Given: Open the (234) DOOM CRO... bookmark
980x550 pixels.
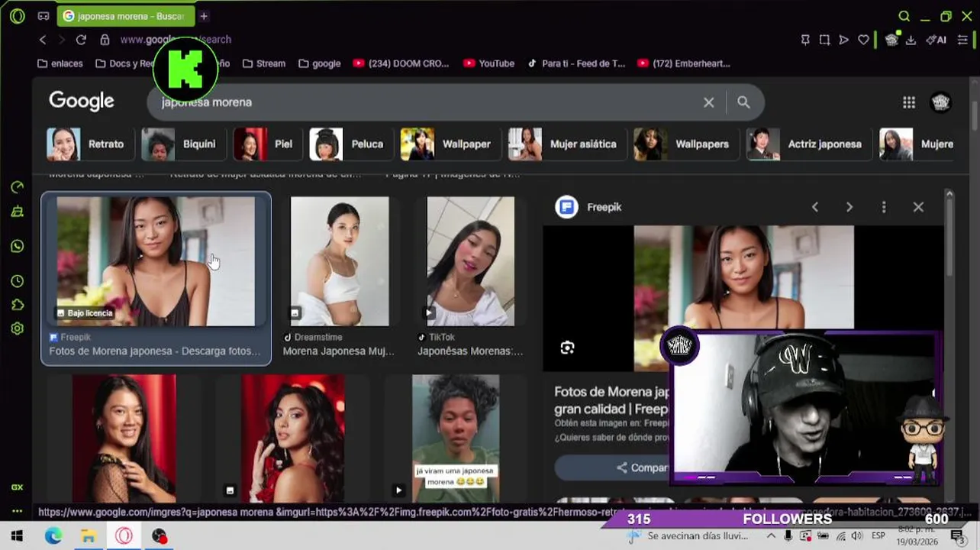Looking at the screenshot, I should pos(401,63).
